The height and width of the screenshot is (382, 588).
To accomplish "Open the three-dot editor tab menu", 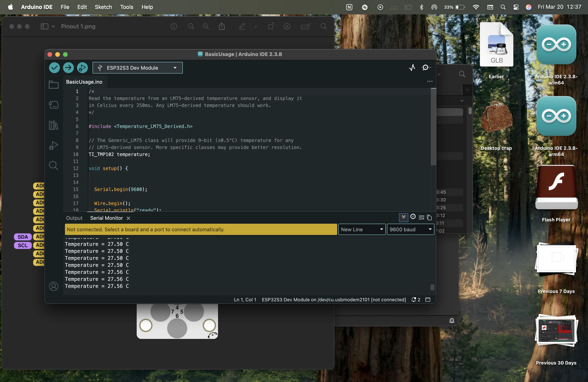I will pos(430,81).
